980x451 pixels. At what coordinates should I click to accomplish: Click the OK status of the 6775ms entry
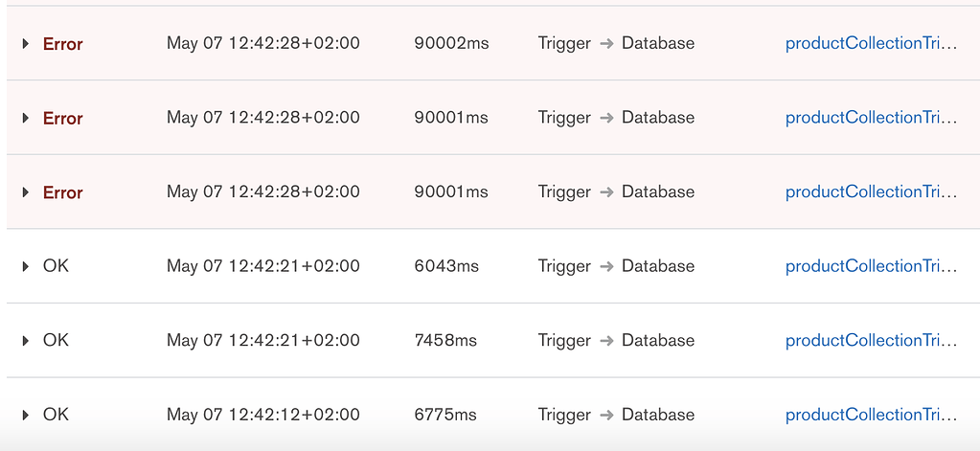57,415
